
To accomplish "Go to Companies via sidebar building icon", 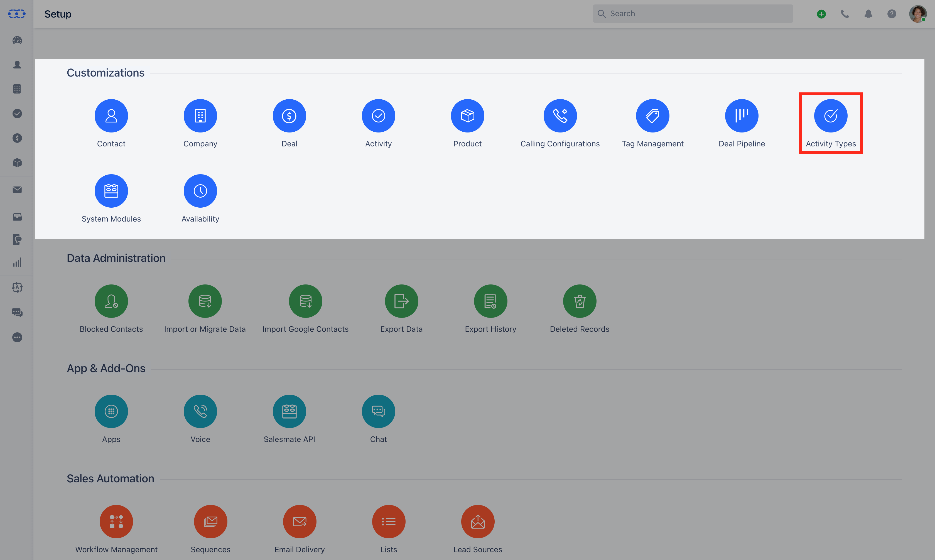I will pos(17,89).
